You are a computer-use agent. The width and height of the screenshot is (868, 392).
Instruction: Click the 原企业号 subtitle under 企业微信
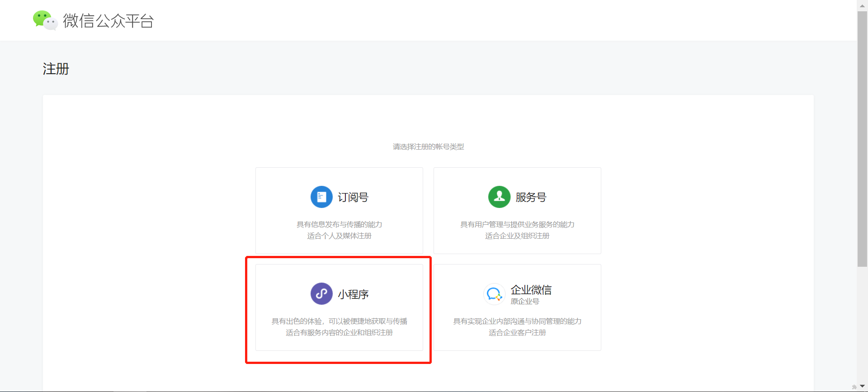coord(525,302)
